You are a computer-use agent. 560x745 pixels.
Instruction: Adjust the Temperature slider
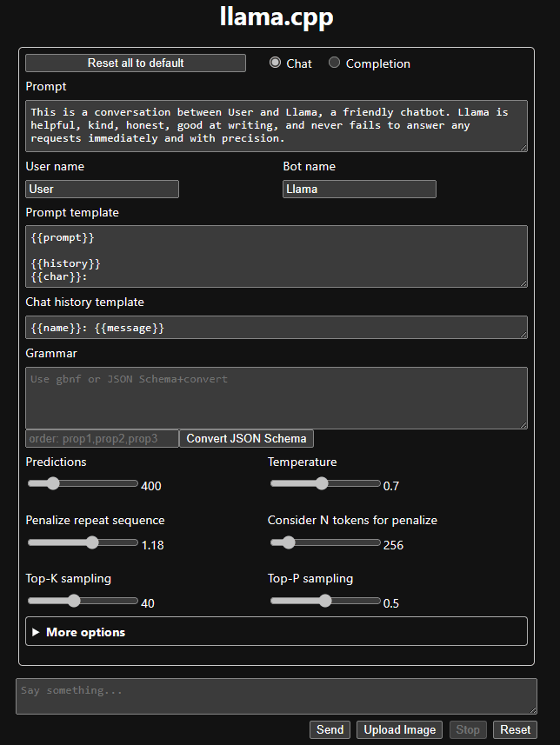tap(325, 483)
